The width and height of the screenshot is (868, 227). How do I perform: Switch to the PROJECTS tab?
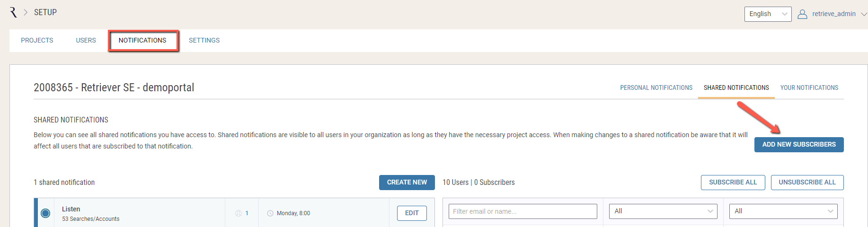tap(37, 41)
